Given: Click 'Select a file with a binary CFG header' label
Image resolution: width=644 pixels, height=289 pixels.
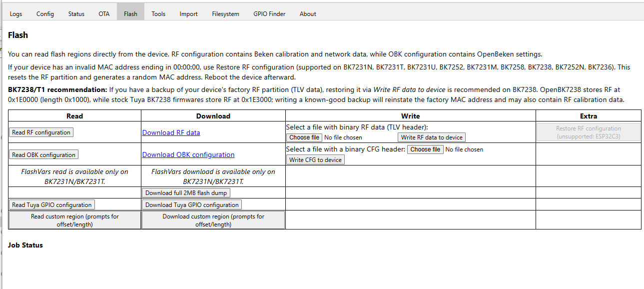Looking at the screenshot, I should click(346, 149).
